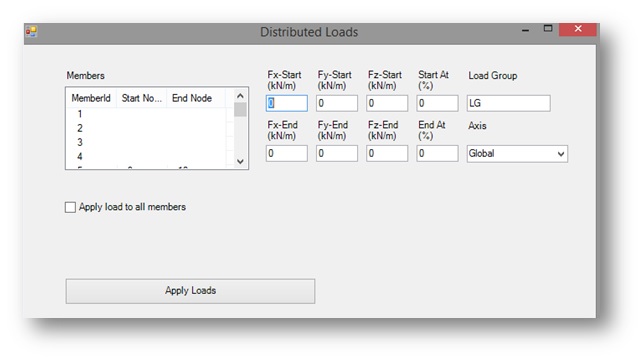Click the Members list scrollbar thumb
643x361 pixels.
240,110
